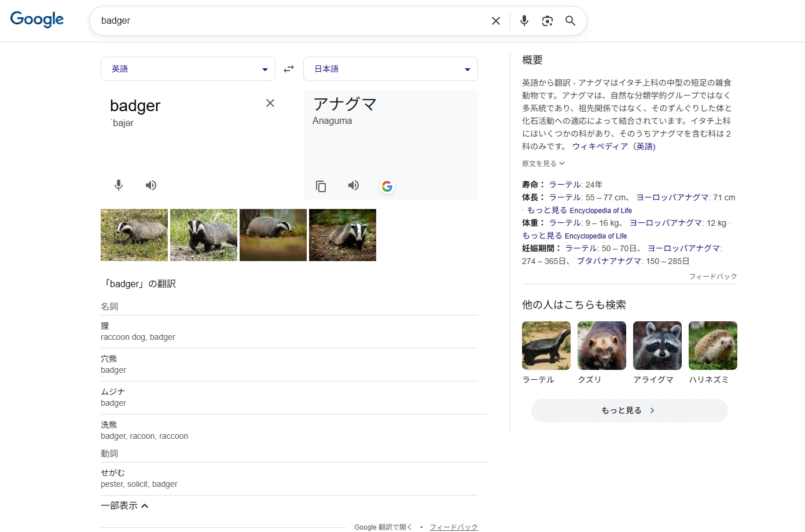Start voice search with the microphone icon
The height and width of the screenshot is (532, 805).
pyautogui.click(x=524, y=21)
